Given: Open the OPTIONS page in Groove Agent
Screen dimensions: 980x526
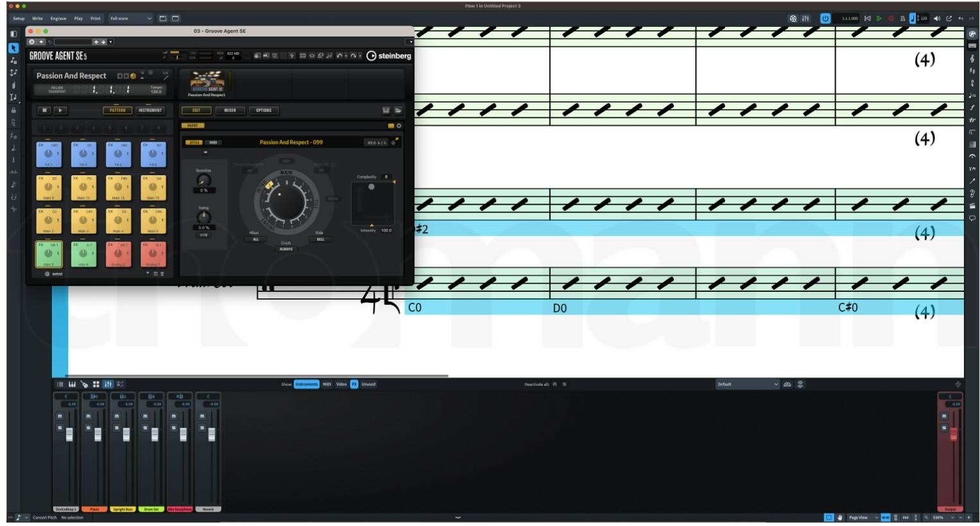Looking at the screenshot, I should click(x=264, y=110).
